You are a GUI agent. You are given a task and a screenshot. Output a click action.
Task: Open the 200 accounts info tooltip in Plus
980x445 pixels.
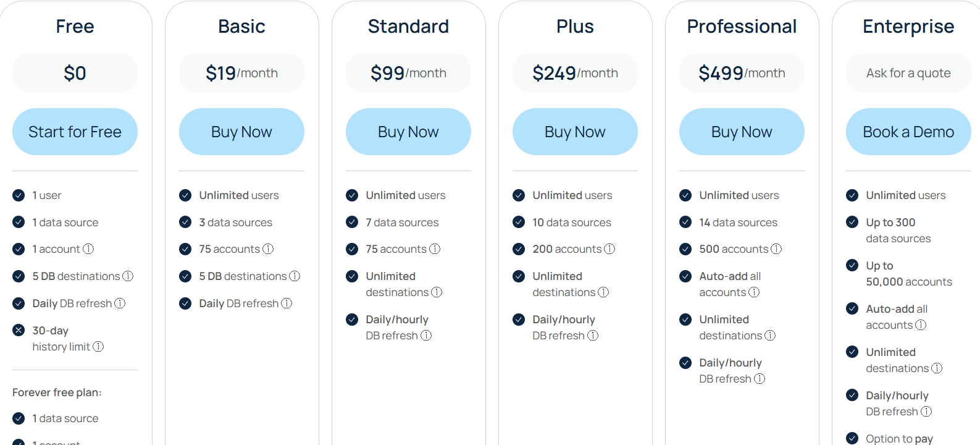pos(609,249)
